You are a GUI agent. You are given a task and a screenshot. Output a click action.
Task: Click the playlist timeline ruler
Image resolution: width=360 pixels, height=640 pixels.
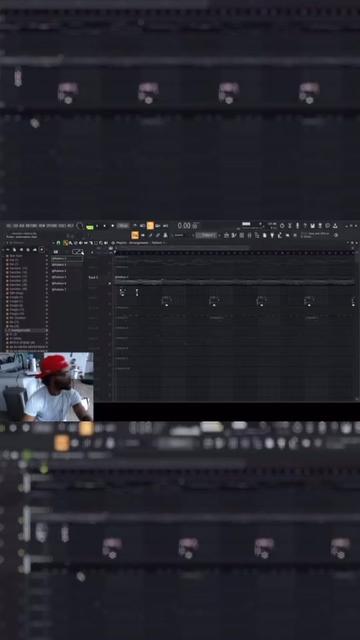234,253
